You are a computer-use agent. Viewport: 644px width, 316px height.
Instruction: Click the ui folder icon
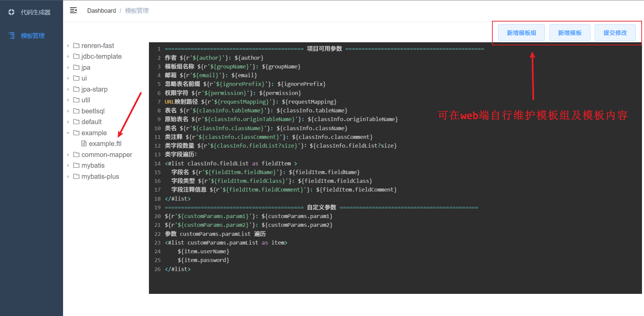pos(76,78)
